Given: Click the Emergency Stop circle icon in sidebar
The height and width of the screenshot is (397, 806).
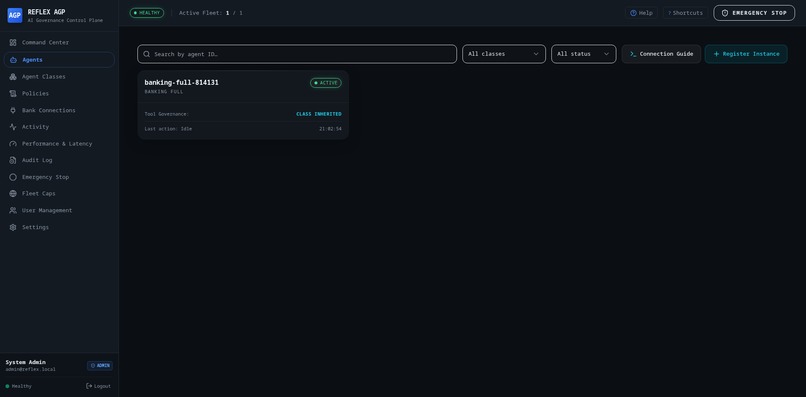Looking at the screenshot, I should point(13,177).
